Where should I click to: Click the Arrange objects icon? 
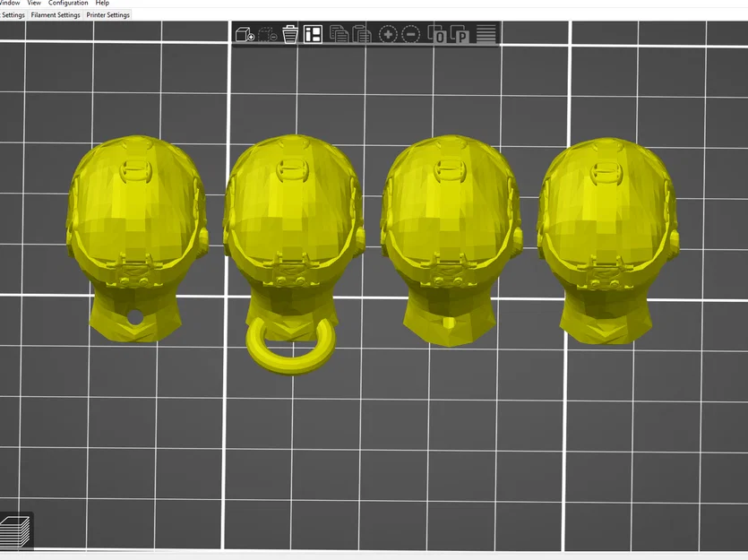click(313, 34)
